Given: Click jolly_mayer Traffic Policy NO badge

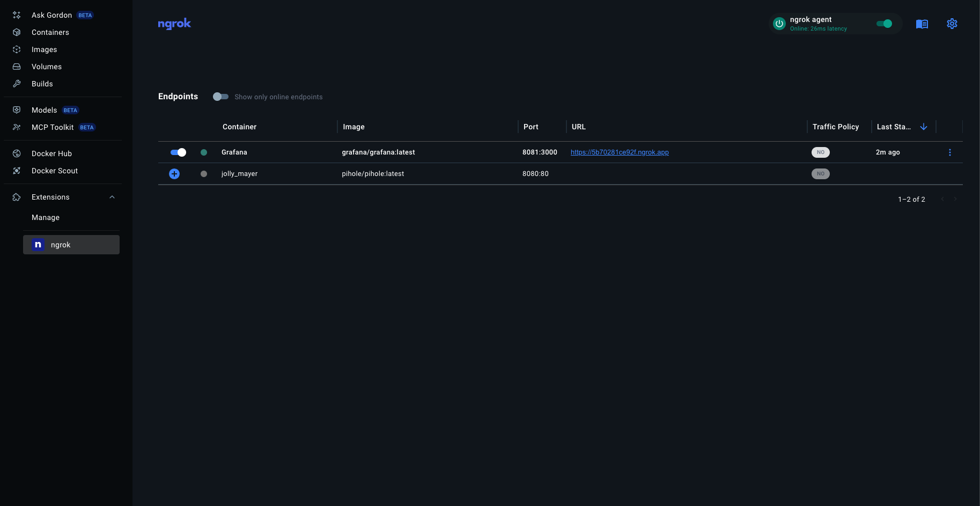Looking at the screenshot, I should 821,174.
